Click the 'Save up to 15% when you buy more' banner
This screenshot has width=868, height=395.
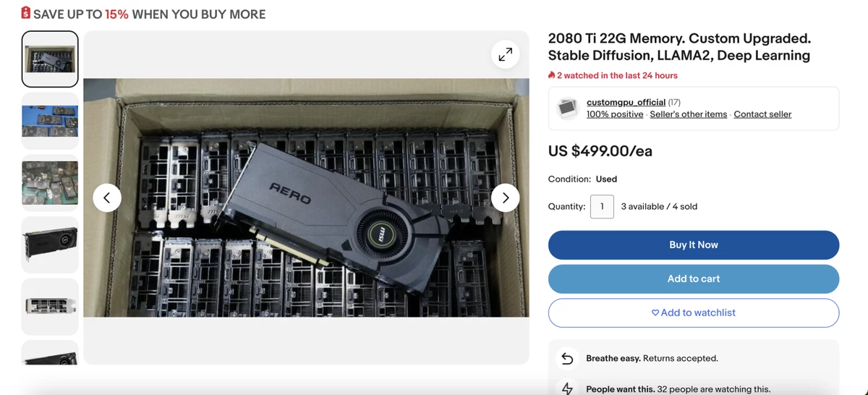143,14
